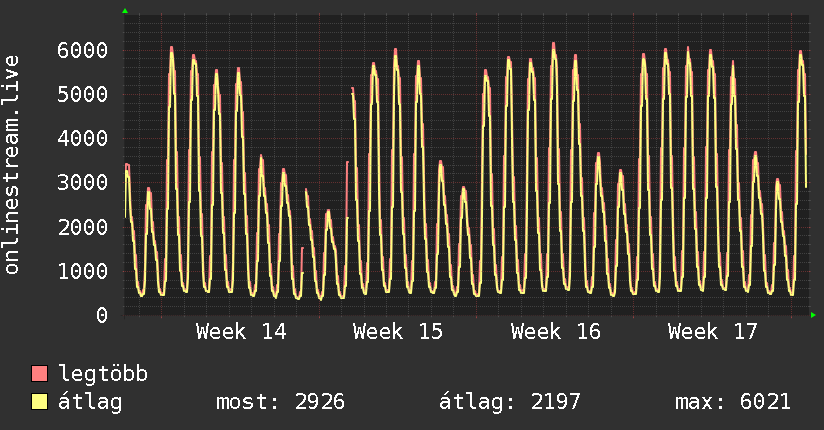This screenshot has height=430, width=824.
Task: Click the 3000 y-axis label
Action: click(83, 183)
